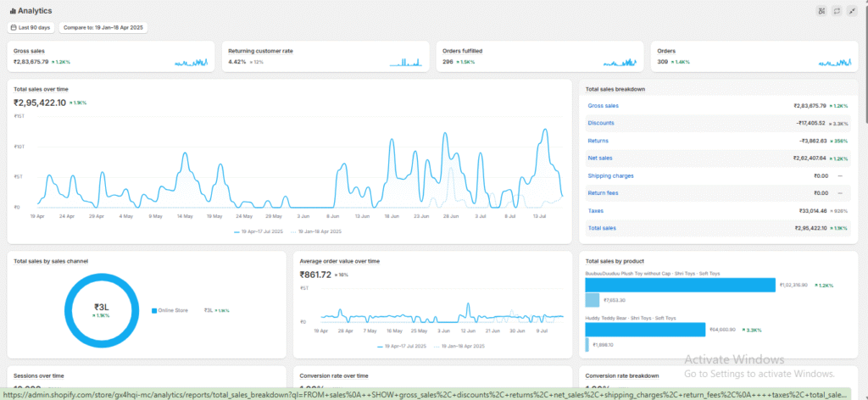The width and height of the screenshot is (868, 400).
Task: Click the Discounts link in breakdown
Action: 601,123
